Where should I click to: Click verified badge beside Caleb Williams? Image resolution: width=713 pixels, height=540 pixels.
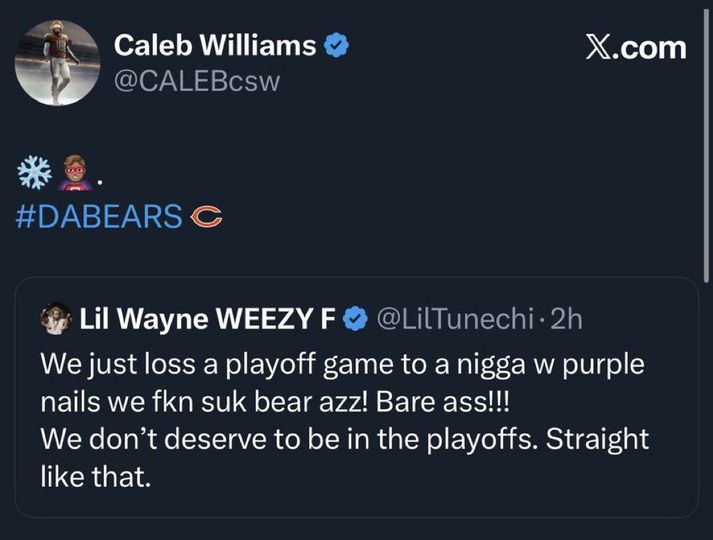click(337, 45)
